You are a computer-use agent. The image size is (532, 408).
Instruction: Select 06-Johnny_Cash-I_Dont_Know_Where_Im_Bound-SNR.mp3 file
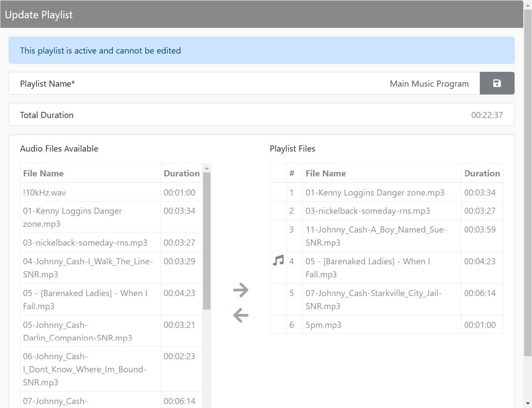point(111,369)
